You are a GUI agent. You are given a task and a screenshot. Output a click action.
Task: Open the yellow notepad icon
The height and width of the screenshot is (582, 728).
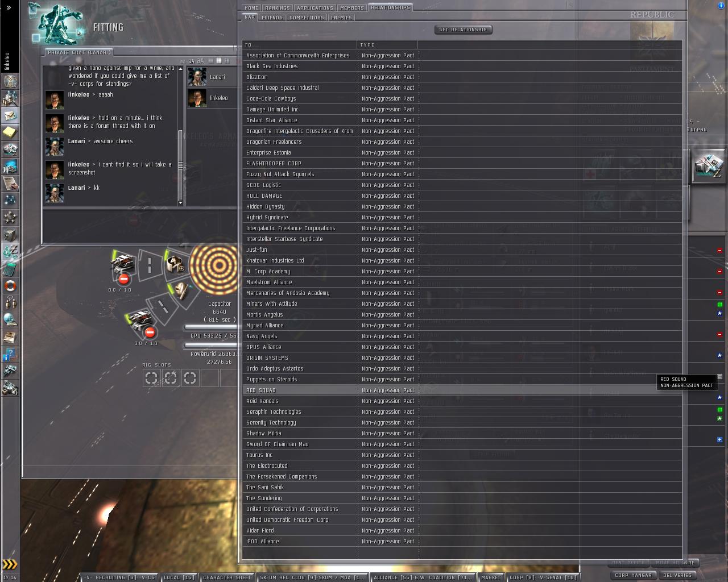[10, 132]
